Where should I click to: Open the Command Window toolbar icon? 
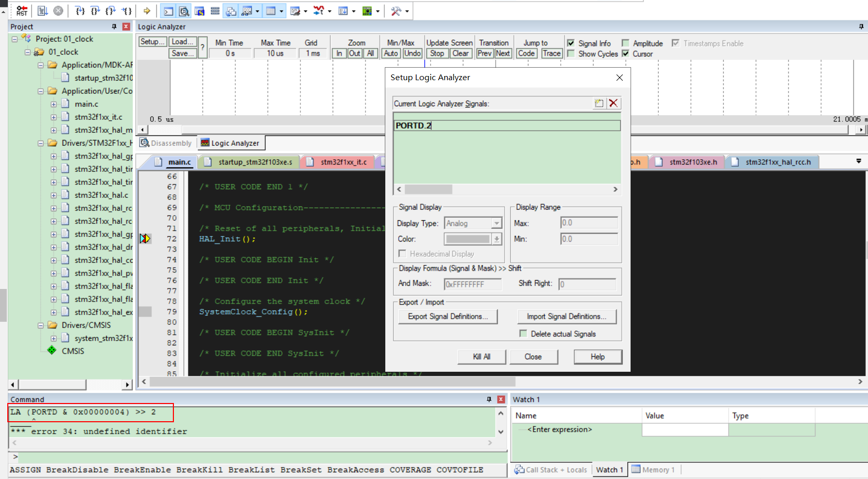[168, 10]
